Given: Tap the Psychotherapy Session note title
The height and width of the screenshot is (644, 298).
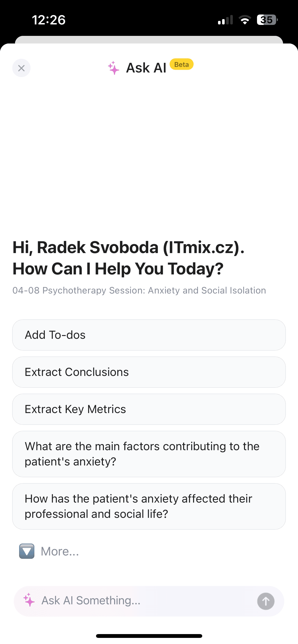Looking at the screenshot, I should (x=139, y=290).
